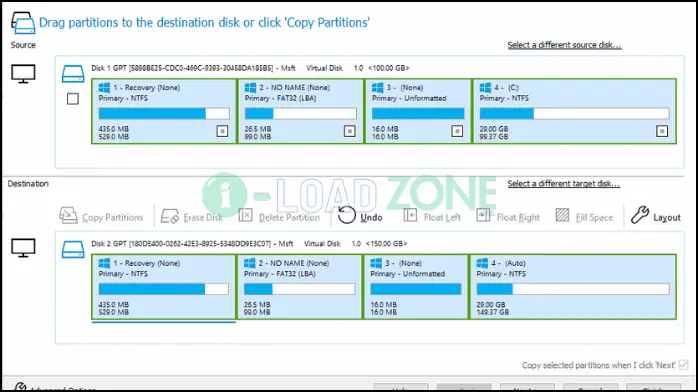
Task: Click the destination computer monitor icon
Action: tap(23, 248)
